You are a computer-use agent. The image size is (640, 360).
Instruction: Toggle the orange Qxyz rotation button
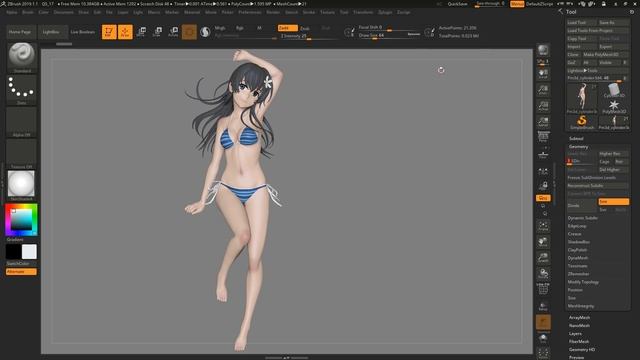point(543,198)
